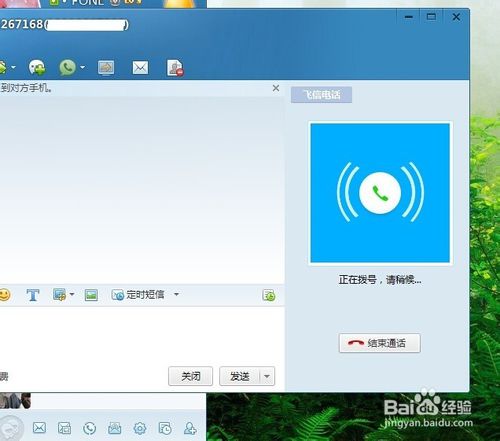This screenshot has height=441, width=500.
Task: Click the 关闭 button
Action: 190,376
